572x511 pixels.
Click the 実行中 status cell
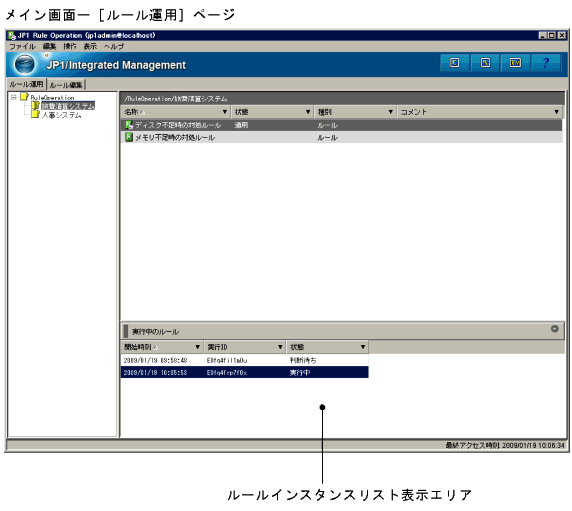pyautogui.click(x=300, y=372)
